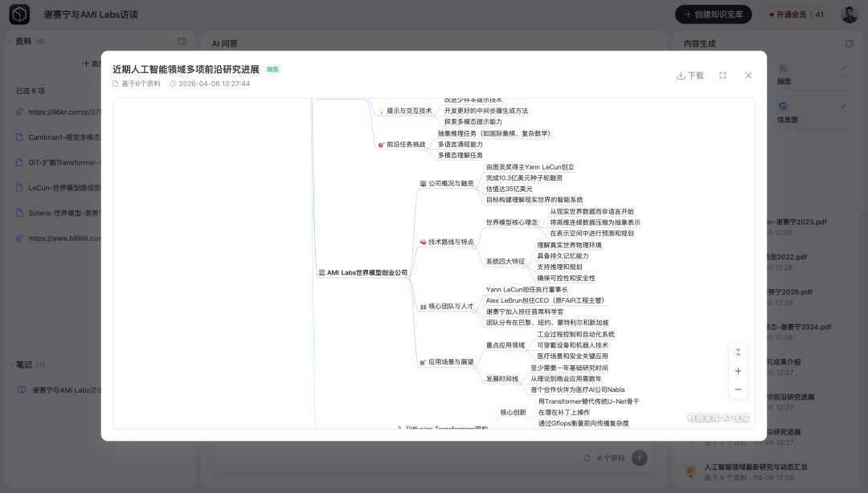
Task: Toggle the 内容生成 panel sidebar icon
Action: 850,43
